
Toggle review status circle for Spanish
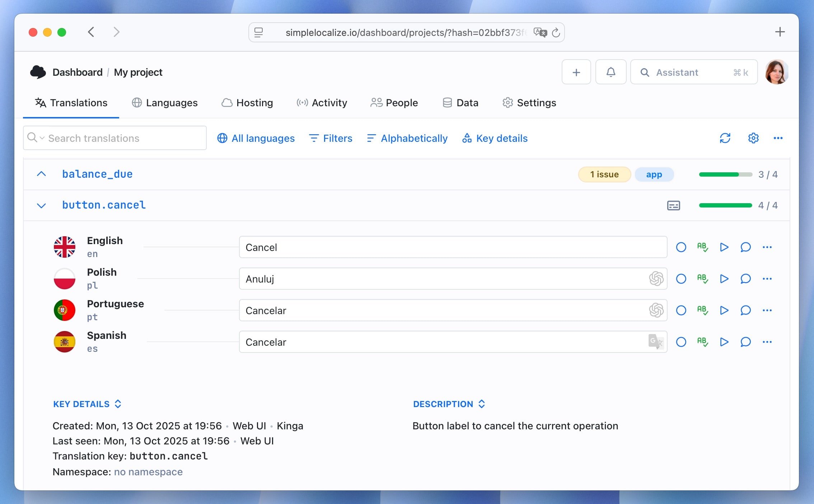[681, 342]
